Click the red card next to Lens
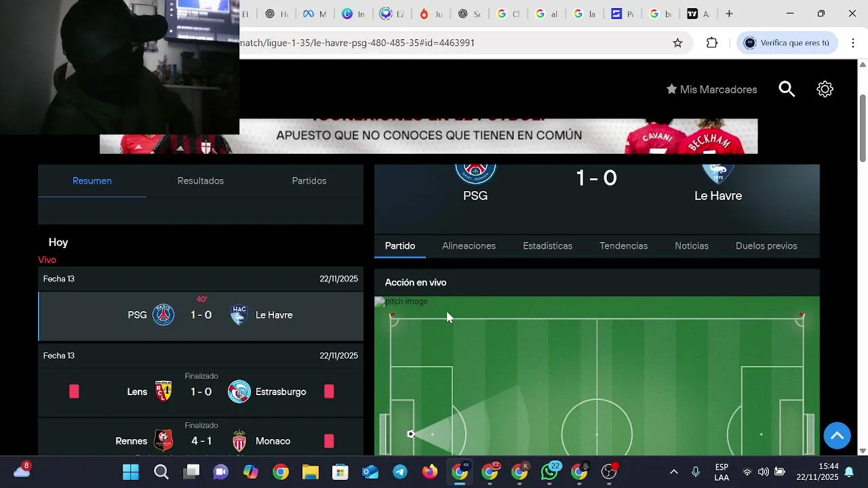This screenshot has width=868, height=488. click(74, 391)
